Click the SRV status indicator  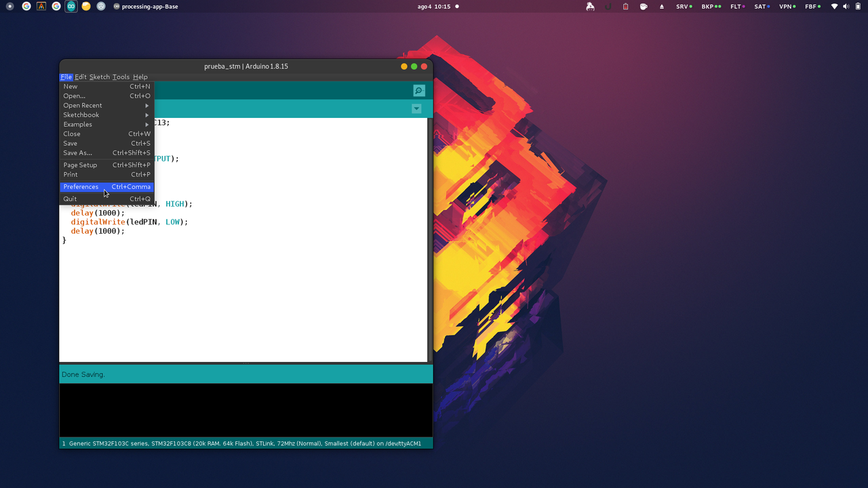pyautogui.click(x=684, y=6)
